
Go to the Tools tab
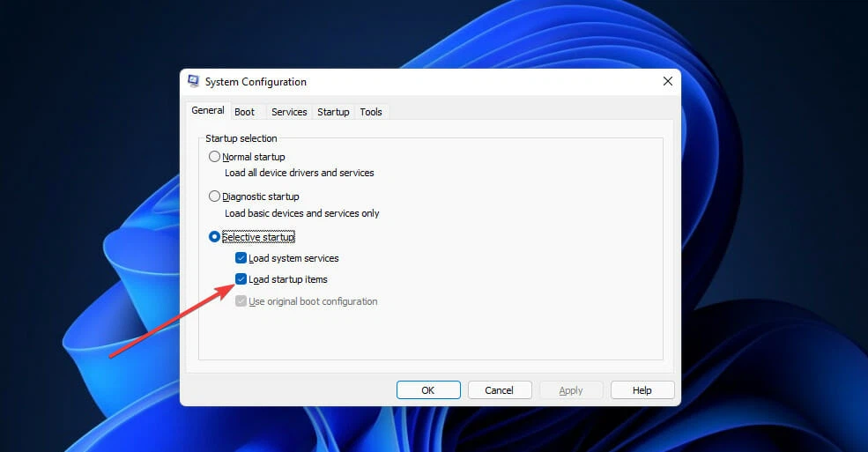(371, 112)
